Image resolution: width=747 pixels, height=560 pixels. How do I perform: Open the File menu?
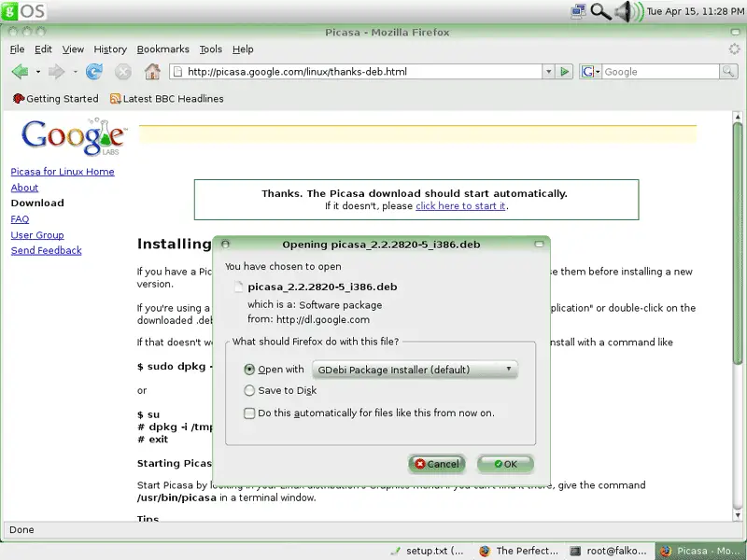[17, 49]
